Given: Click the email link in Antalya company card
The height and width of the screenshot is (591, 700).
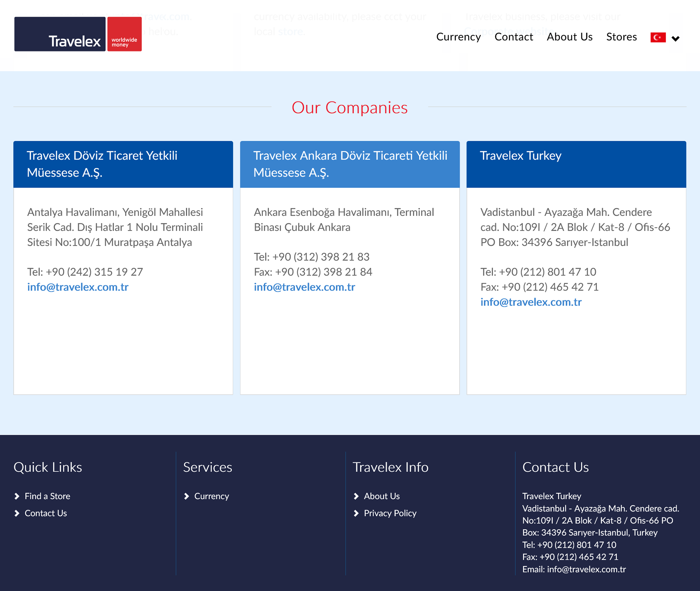Looking at the screenshot, I should (x=78, y=287).
